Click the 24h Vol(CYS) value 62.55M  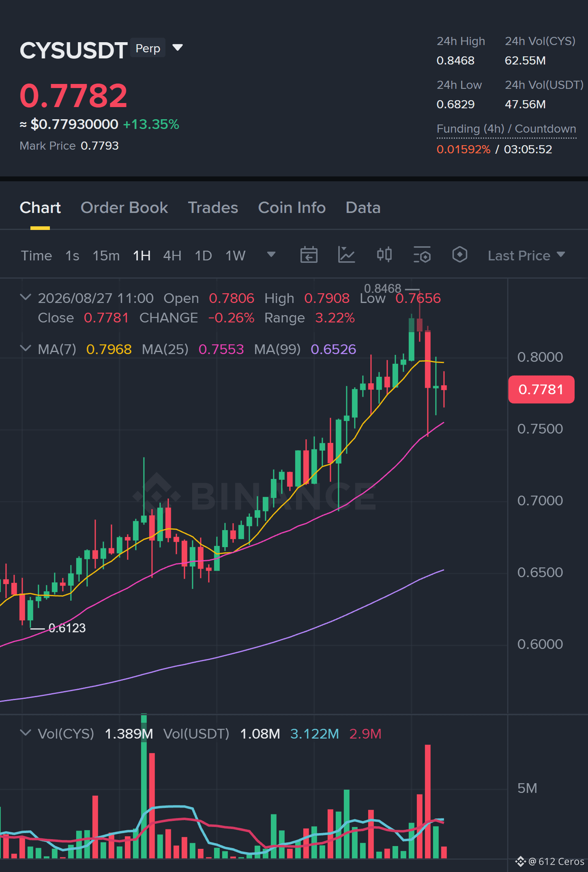(x=525, y=61)
